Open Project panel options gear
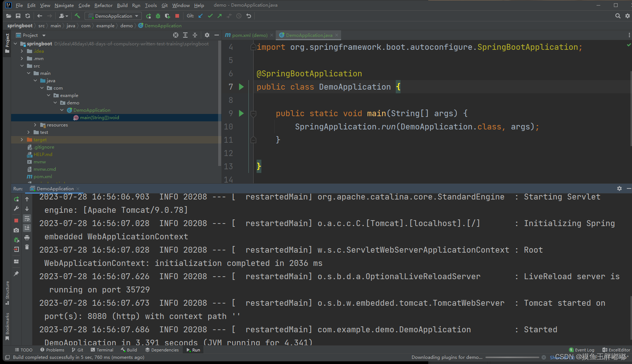The image size is (632, 364). tap(207, 35)
